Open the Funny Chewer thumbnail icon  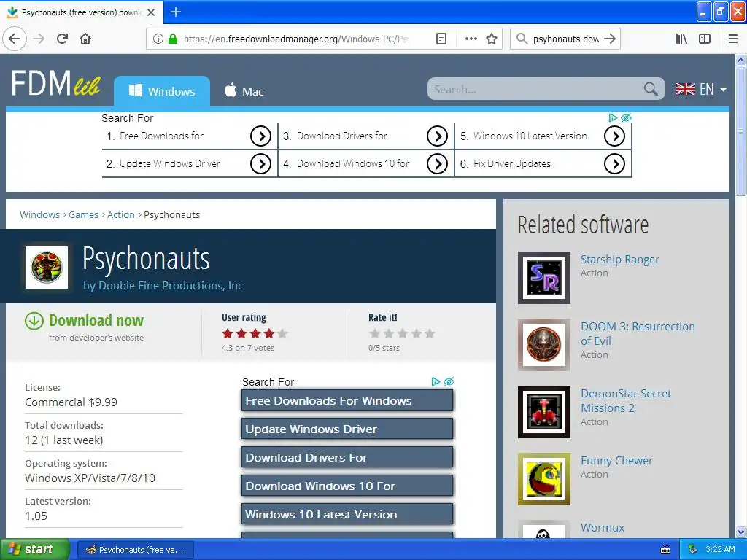coord(544,479)
